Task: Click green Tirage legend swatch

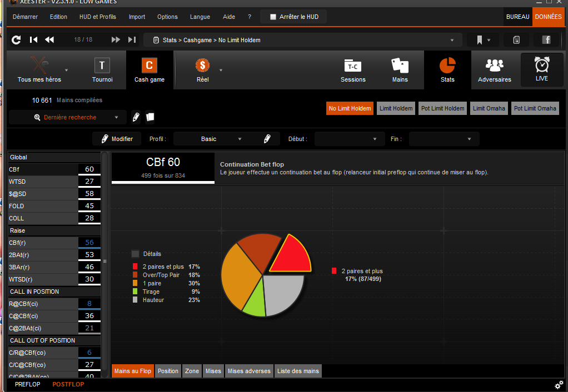Action: (x=135, y=292)
